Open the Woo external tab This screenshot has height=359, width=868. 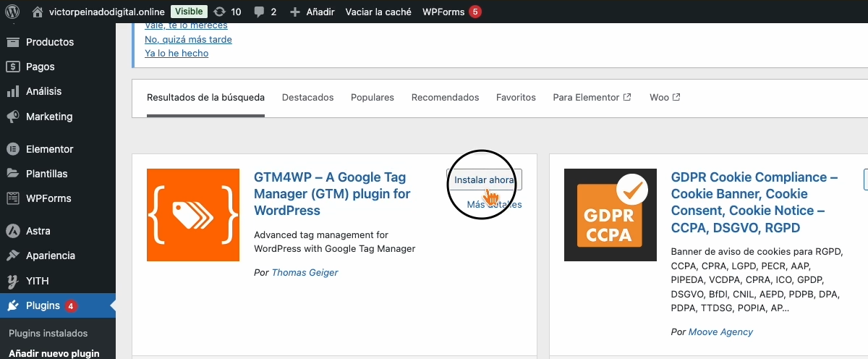click(x=665, y=98)
